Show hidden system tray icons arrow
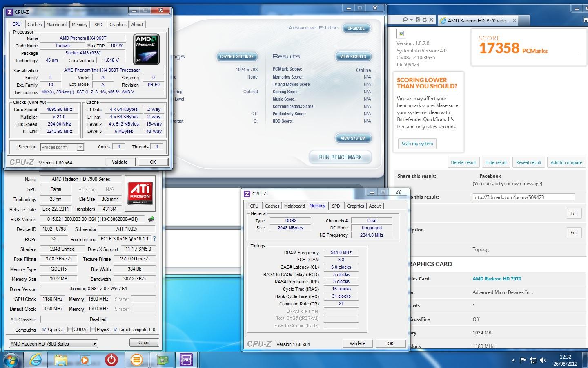The image size is (588, 368). pyautogui.click(x=513, y=360)
